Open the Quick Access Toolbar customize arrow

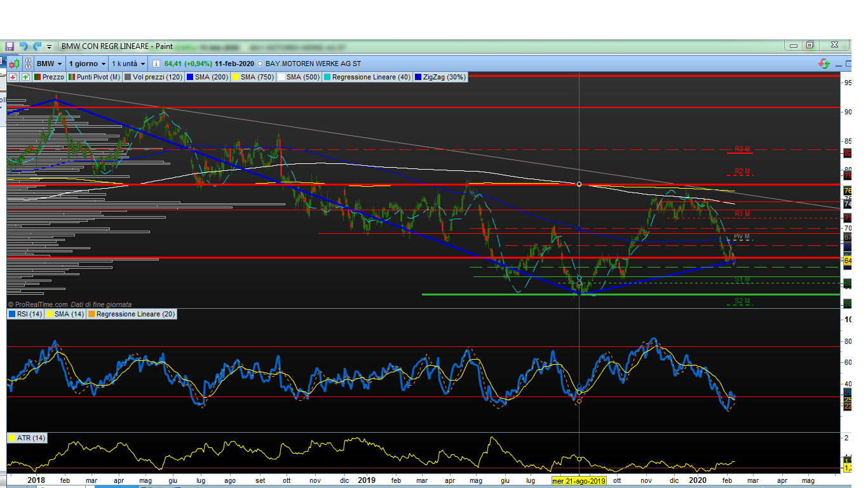pos(49,46)
